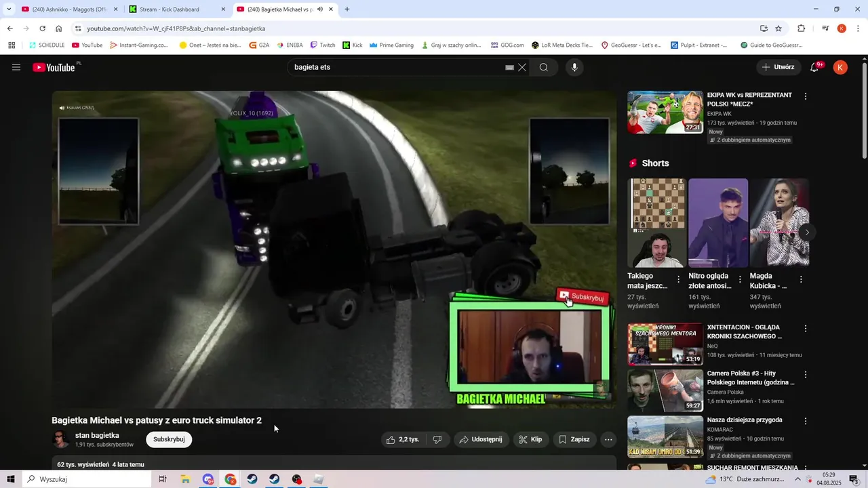This screenshot has width=868, height=488.
Task: Open stan bagietka channel avatar
Action: click(x=61, y=439)
